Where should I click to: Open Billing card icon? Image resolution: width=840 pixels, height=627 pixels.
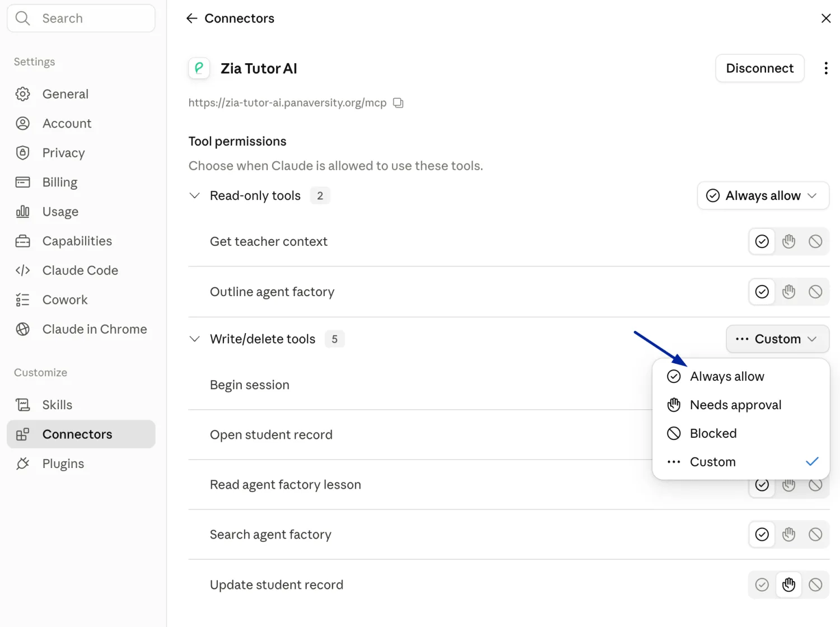[x=23, y=183]
